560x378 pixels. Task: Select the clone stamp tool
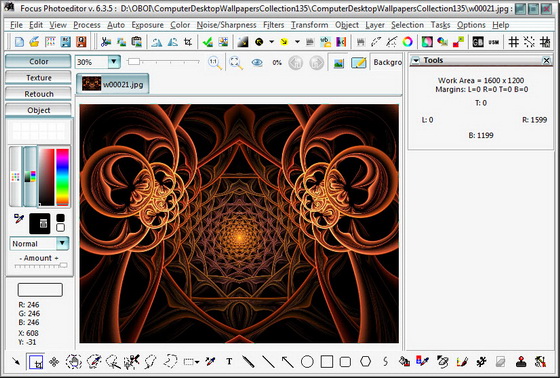521,362
